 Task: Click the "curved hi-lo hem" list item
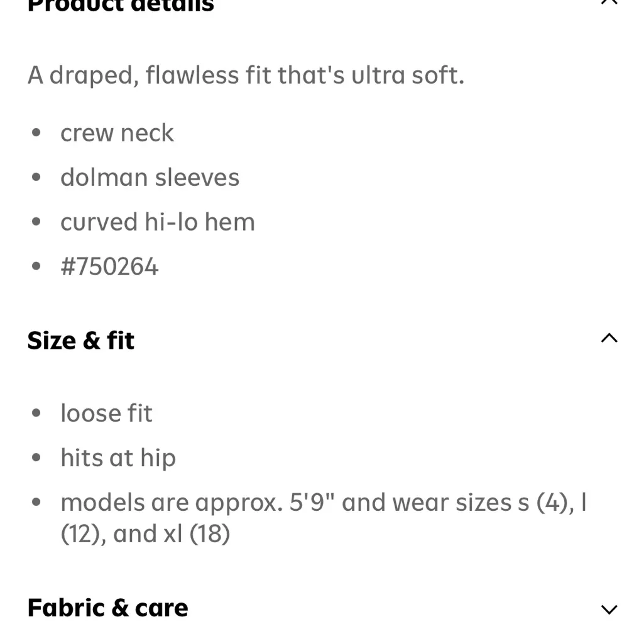tap(158, 222)
